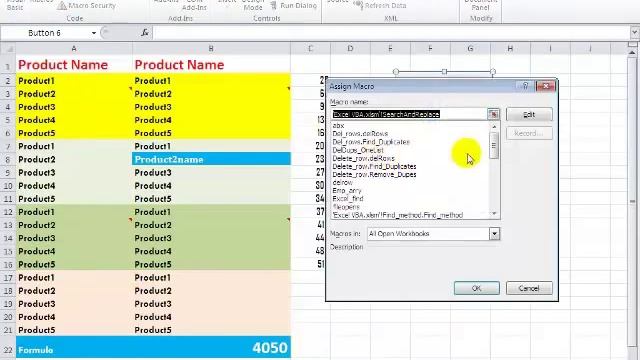Click cell A21 containing Product5
The height and width of the screenshot is (360, 640).
[74, 330]
